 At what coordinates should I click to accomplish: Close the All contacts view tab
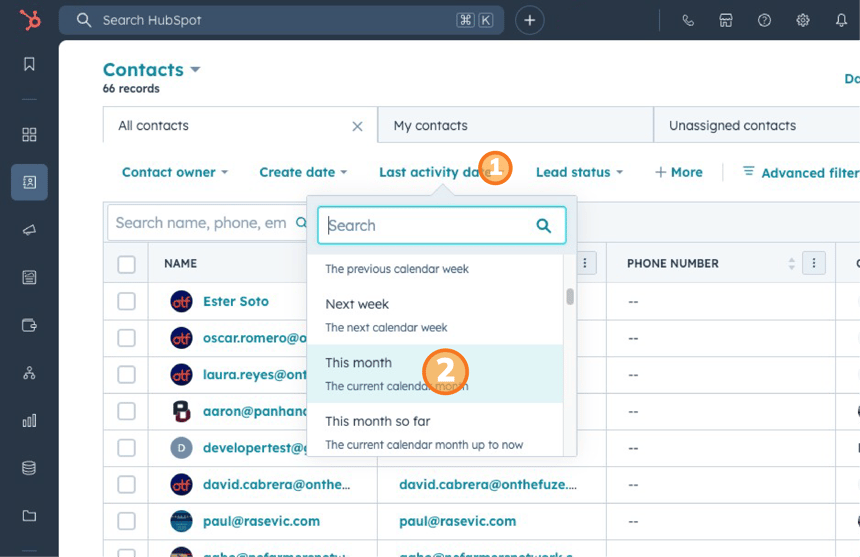coord(357,126)
